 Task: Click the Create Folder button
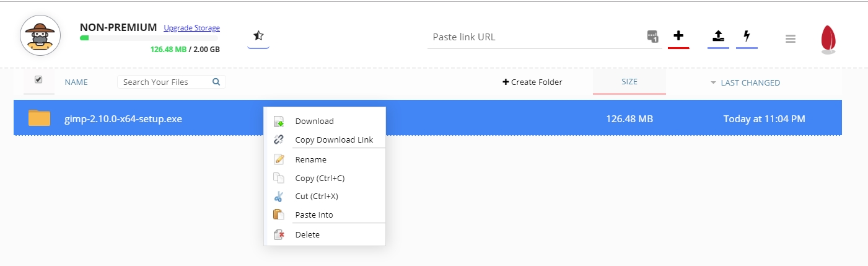click(x=532, y=82)
